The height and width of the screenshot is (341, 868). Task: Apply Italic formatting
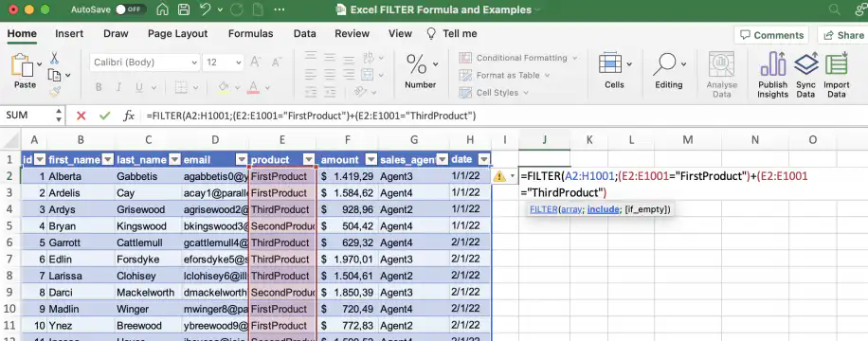tap(118, 87)
